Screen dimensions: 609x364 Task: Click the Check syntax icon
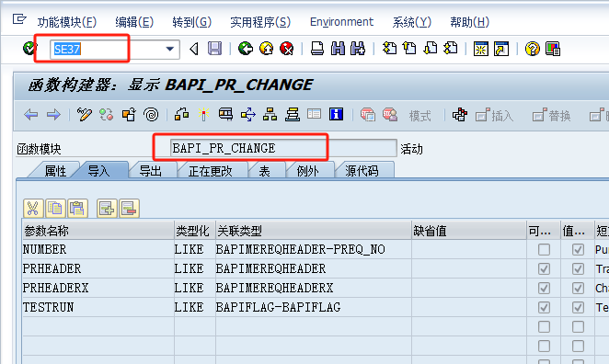click(x=181, y=115)
